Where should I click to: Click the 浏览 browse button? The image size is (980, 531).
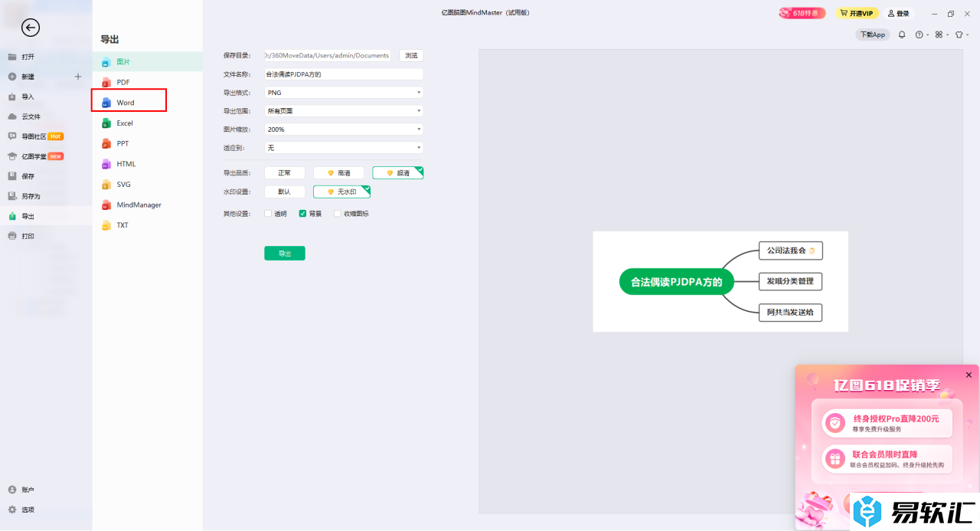(x=411, y=55)
